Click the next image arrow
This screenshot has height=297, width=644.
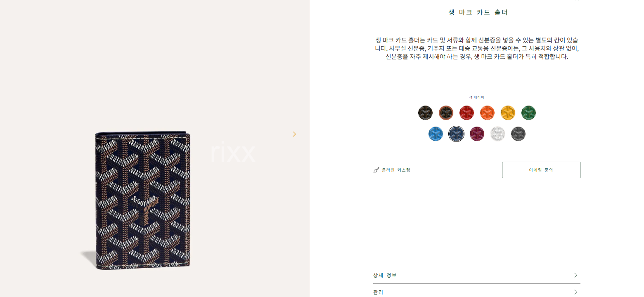point(294,134)
